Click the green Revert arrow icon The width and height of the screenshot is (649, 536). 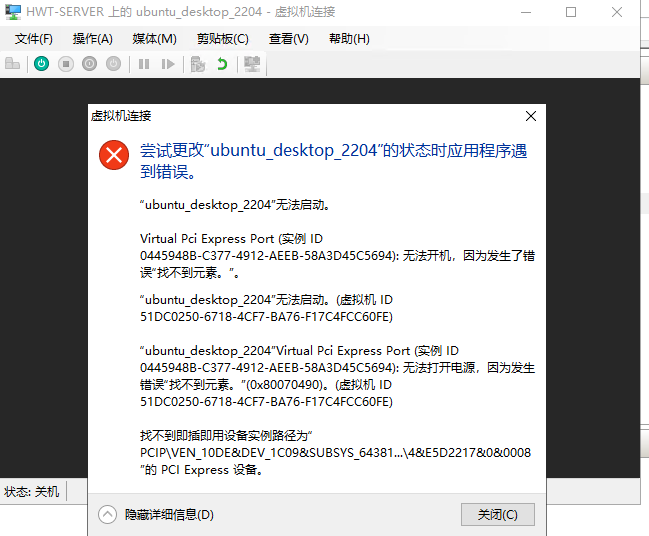pos(222,64)
